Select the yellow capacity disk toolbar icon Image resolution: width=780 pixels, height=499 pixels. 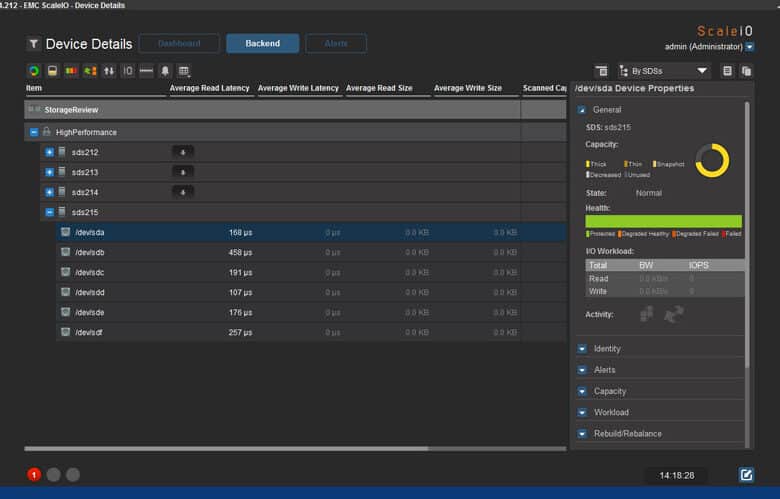(52, 71)
